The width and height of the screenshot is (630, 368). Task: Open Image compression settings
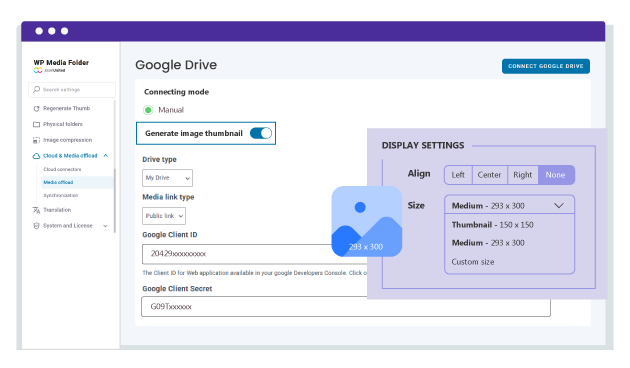pyautogui.click(x=68, y=140)
